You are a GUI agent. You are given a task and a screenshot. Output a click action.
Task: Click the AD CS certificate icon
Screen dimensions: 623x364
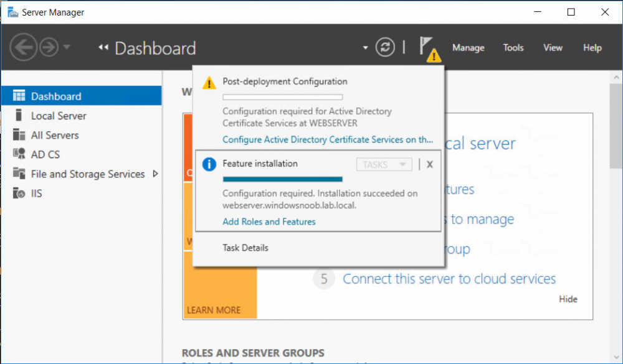point(19,154)
